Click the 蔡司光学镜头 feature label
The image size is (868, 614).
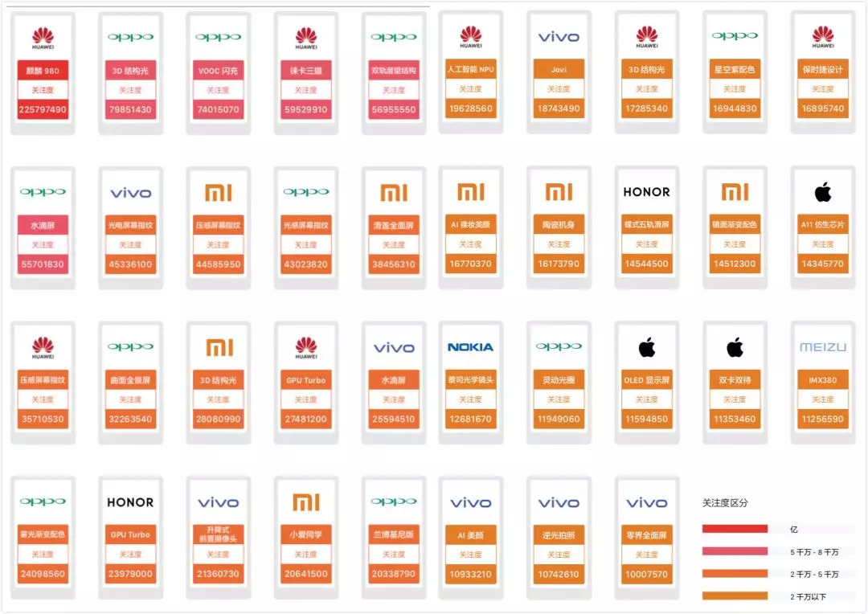470,380
